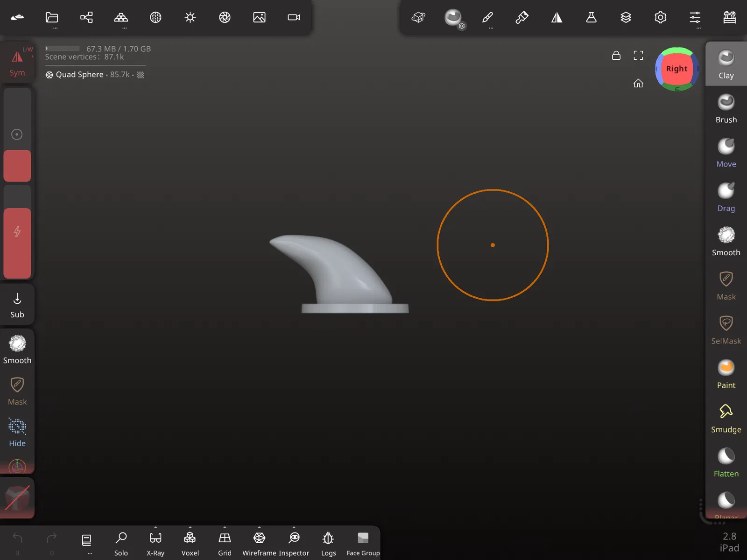Open the flask icon menu
Image resolution: width=747 pixels, height=560 pixels.
click(x=591, y=18)
